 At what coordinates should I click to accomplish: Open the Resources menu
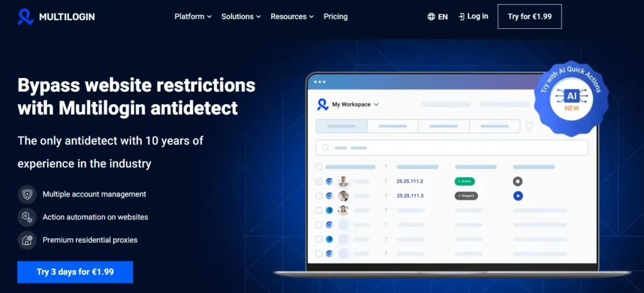click(x=292, y=17)
